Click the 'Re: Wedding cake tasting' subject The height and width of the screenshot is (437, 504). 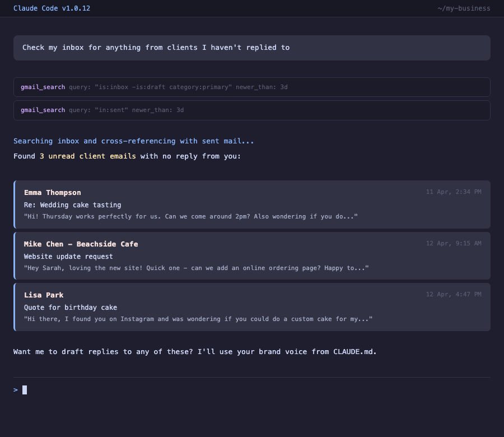point(73,205)
